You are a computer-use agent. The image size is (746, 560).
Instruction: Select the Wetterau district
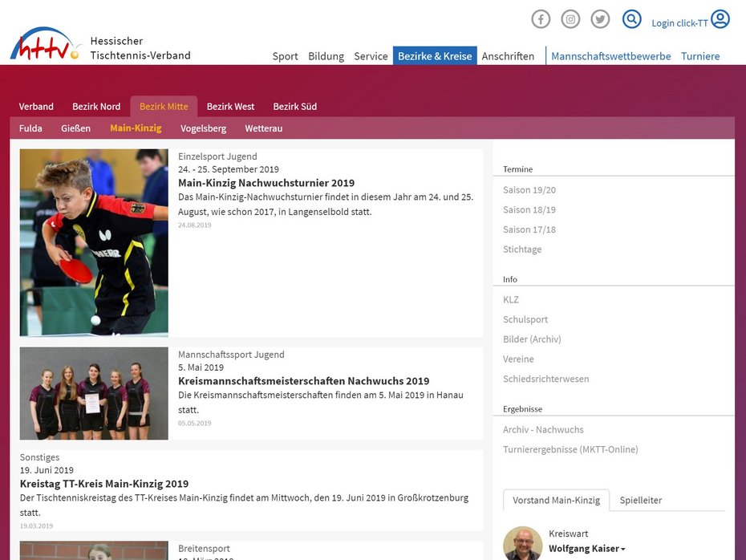point(264,128)
